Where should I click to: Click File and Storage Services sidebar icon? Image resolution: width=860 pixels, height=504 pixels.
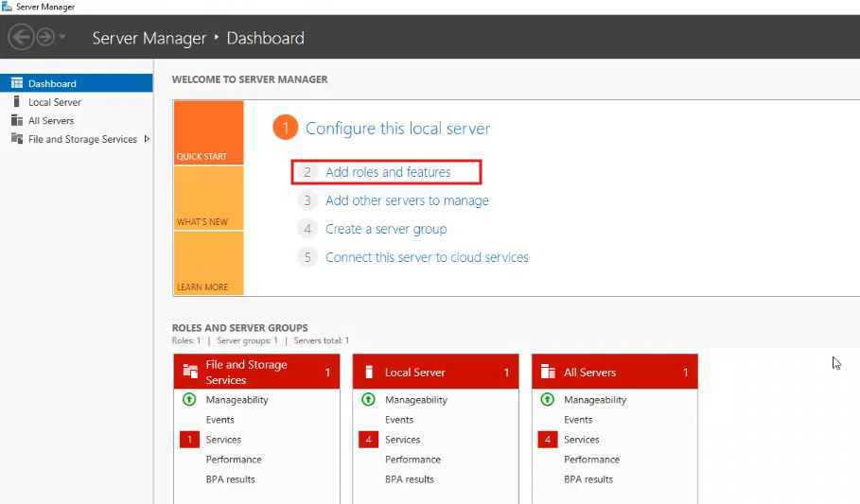click(17, 139)
